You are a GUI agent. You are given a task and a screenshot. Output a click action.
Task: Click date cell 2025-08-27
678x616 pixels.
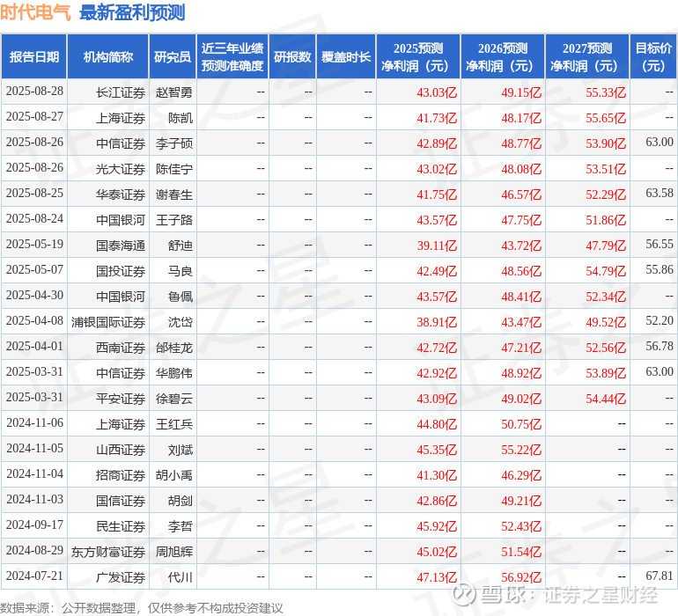pos(34,117)
